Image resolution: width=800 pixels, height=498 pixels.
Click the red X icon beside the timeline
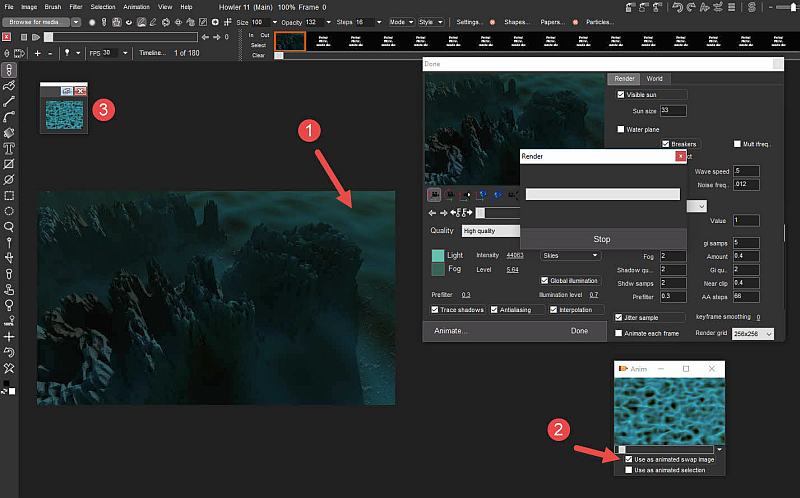tap(7, 37)
